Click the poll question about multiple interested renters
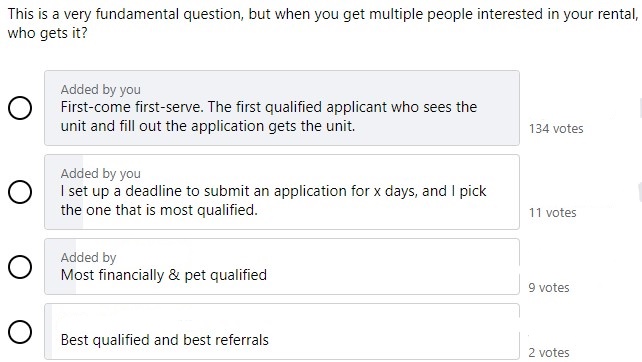This screenshot has height=362, width=642. coord(323,23)
